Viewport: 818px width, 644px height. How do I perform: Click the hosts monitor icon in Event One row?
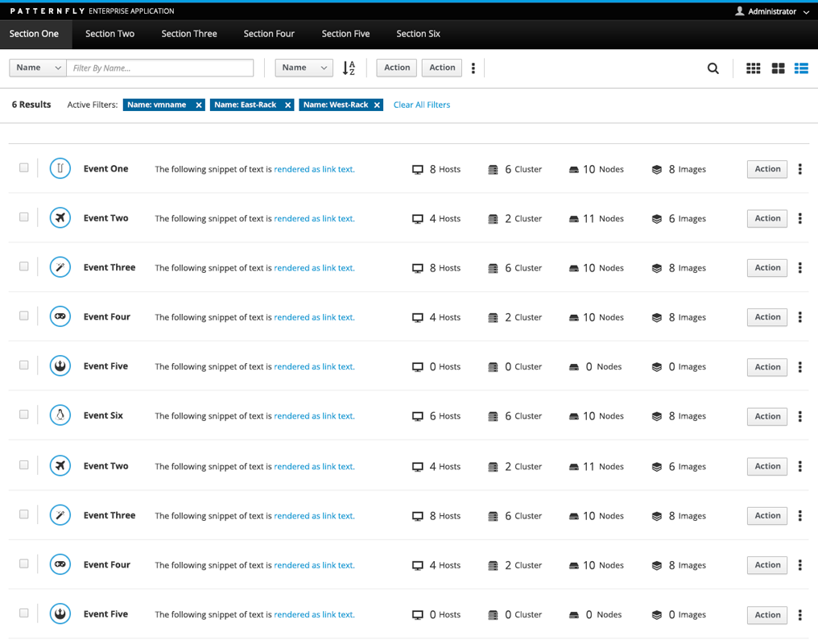click(x=417, y=170)
